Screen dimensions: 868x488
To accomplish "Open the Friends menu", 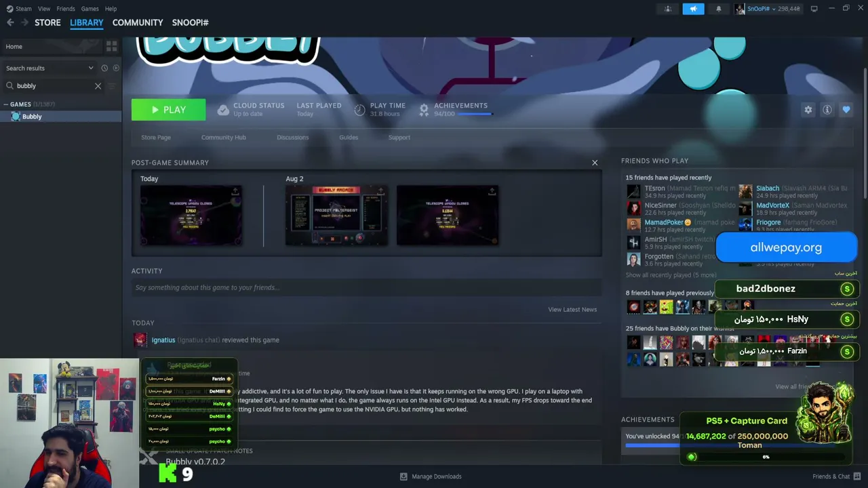I will coord(66,9).
